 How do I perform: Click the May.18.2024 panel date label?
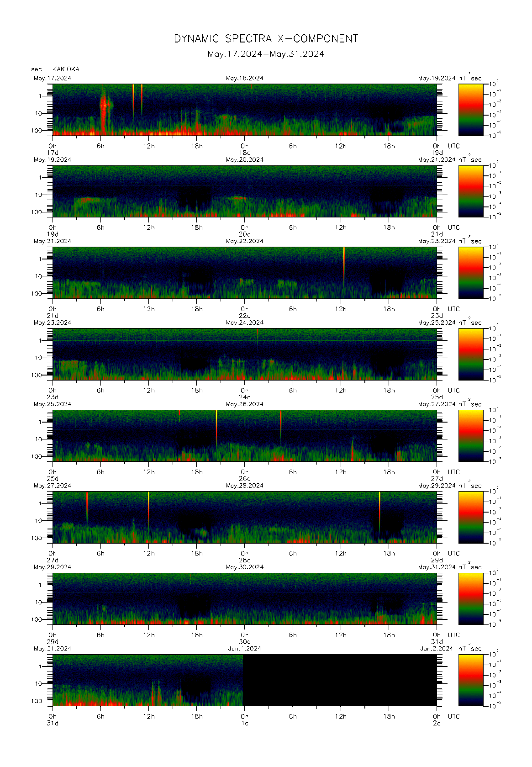[x=245, y=78]
